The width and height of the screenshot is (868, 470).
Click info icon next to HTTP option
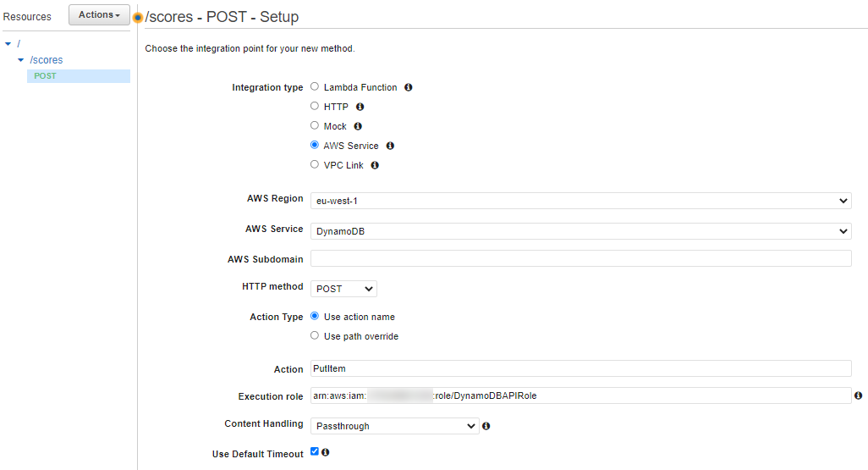click(x=360, y=107)
